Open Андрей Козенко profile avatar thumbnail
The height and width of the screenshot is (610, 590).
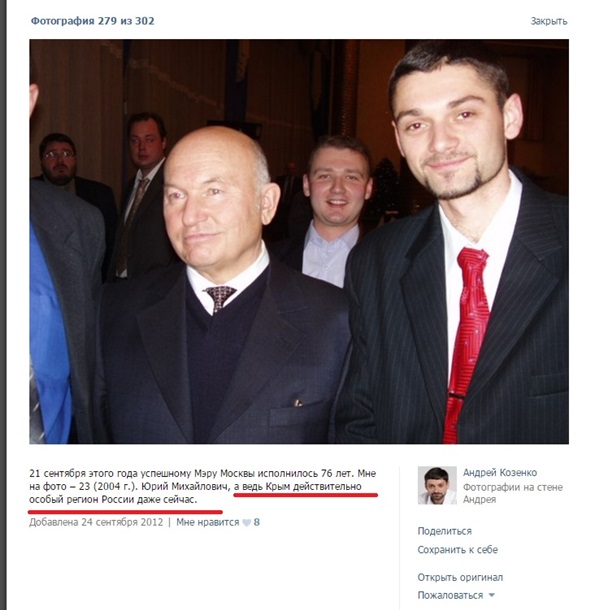(x=437, y=485)
